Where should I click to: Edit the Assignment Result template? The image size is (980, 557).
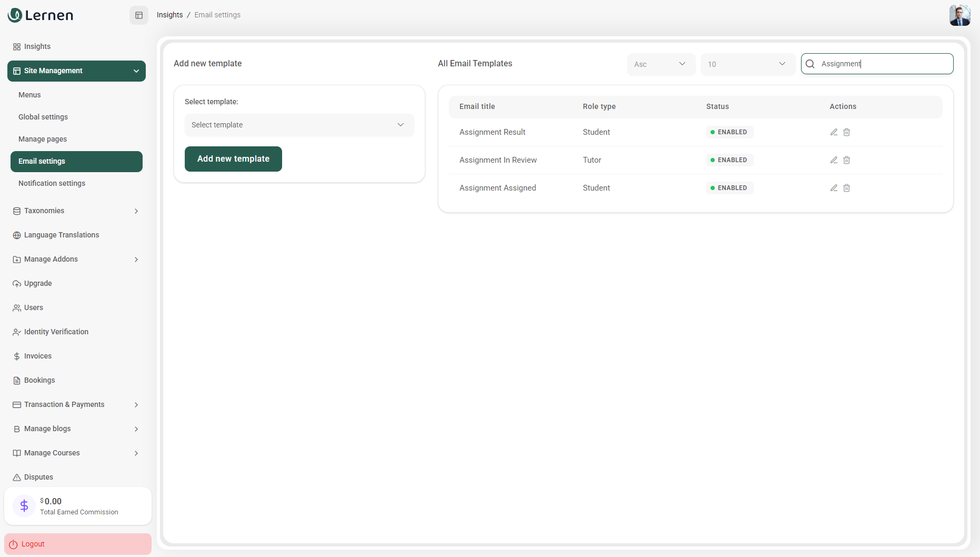834,132
